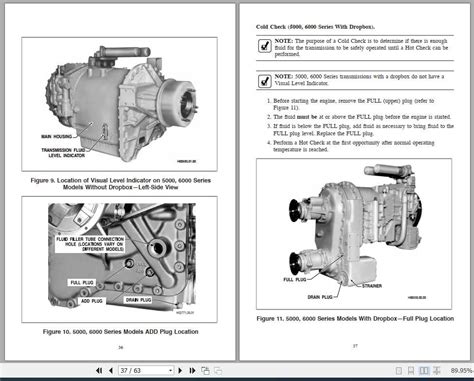Image resolution: width=474 pixels, height=381 pixels.
Task: Open the 89.95% zoom level menu
Action: point(461,371)
